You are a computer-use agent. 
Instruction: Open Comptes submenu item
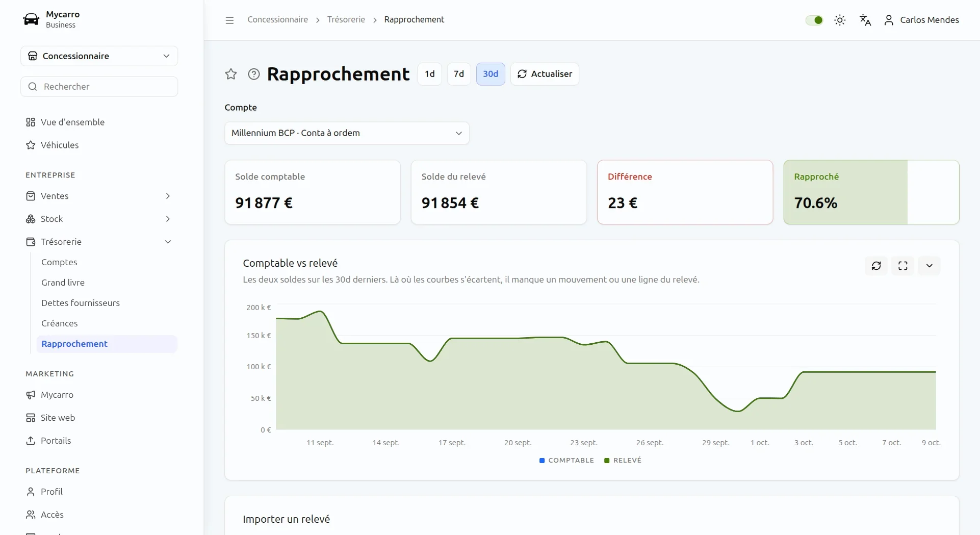[107, 262]
